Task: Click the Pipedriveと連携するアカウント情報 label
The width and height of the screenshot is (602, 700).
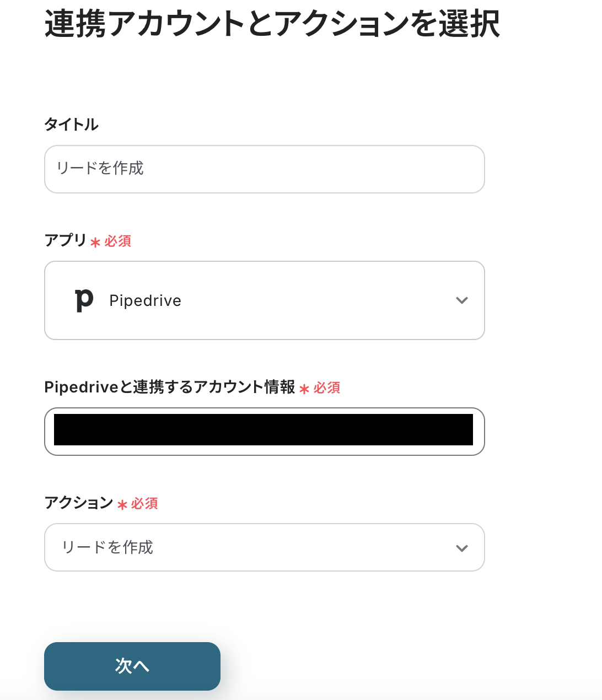Action: (x=170, y=387)
